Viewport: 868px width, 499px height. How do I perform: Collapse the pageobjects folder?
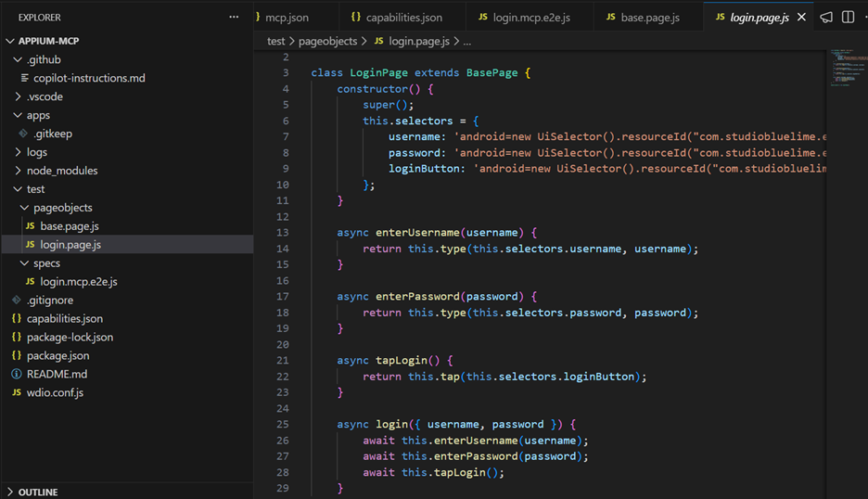(62, 208)
